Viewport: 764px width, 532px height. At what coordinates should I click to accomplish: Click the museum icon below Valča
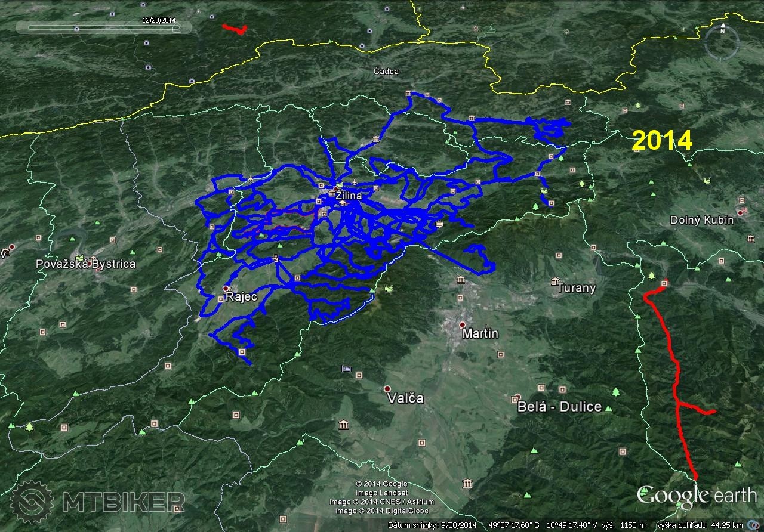tap(344, 424)
